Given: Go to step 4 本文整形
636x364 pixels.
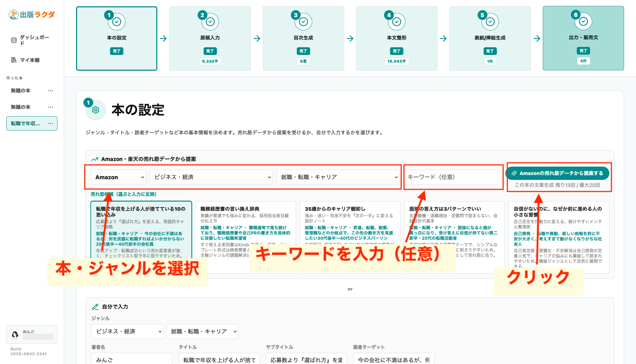Looking at the screenshot, I should [x=397, y=38].
